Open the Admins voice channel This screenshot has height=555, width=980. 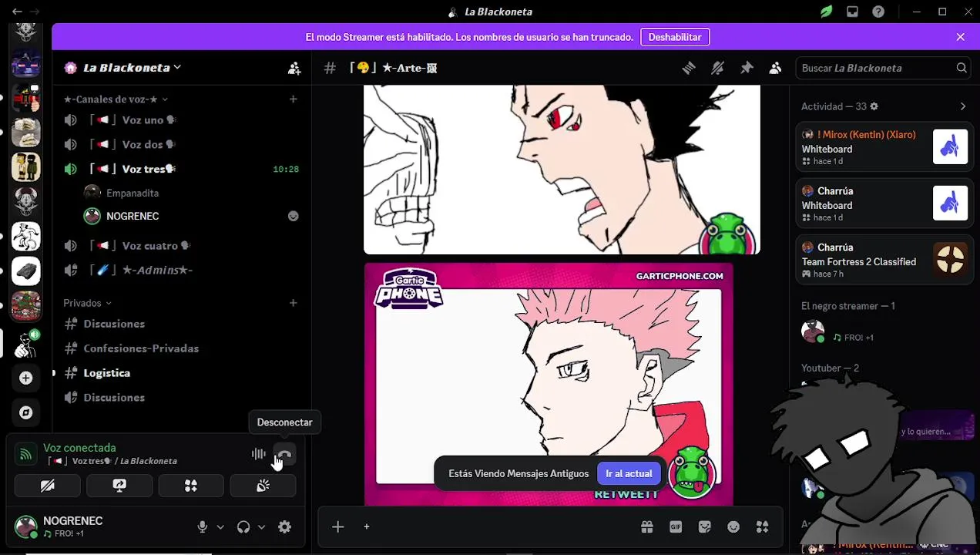coord(182,271)
